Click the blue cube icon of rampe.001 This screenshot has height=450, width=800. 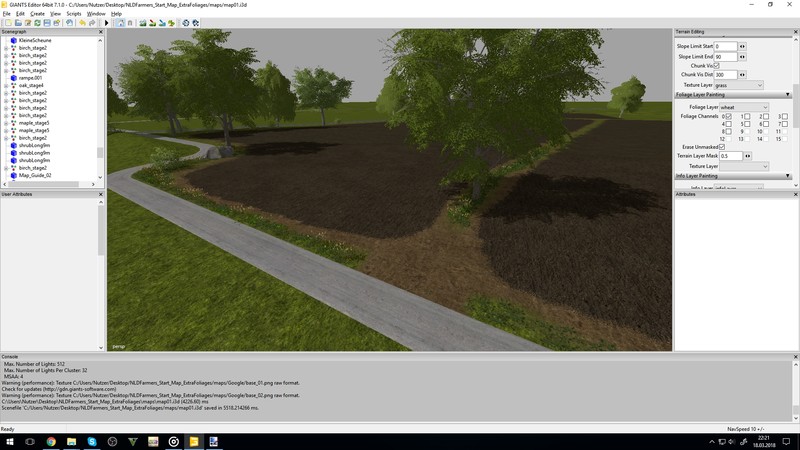(x=14, y=78)
